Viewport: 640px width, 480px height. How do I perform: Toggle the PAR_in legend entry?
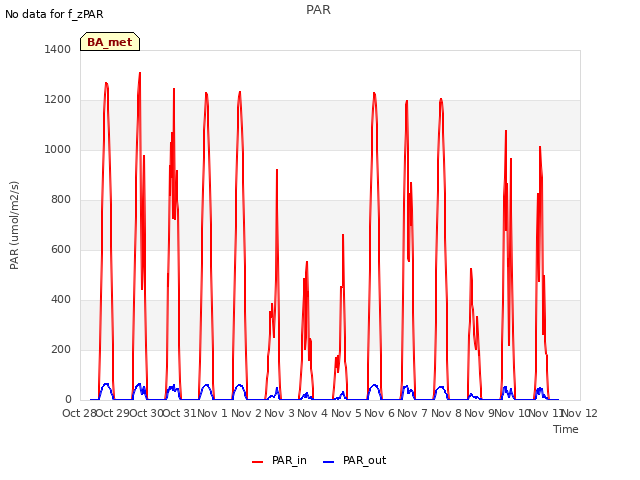[279, 461]
